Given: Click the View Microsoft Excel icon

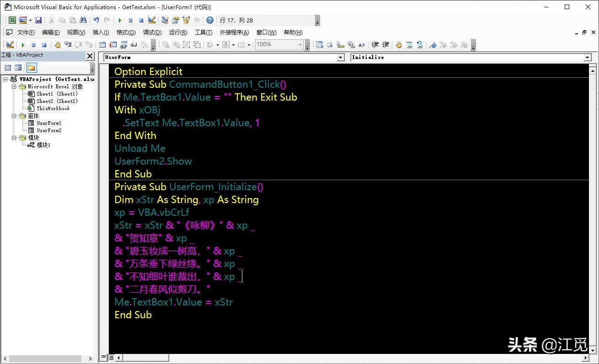Looking at the screenshot, I should coord(12,20).
